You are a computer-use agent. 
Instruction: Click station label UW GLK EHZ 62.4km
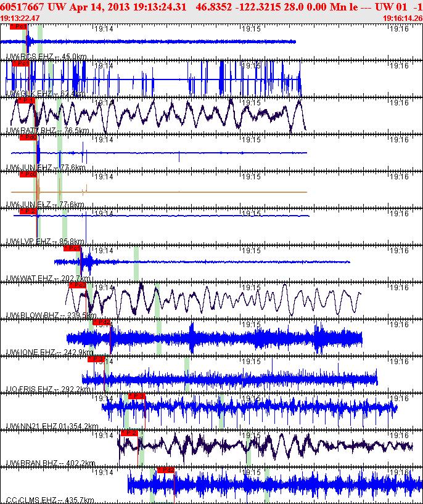click(46, 94)
